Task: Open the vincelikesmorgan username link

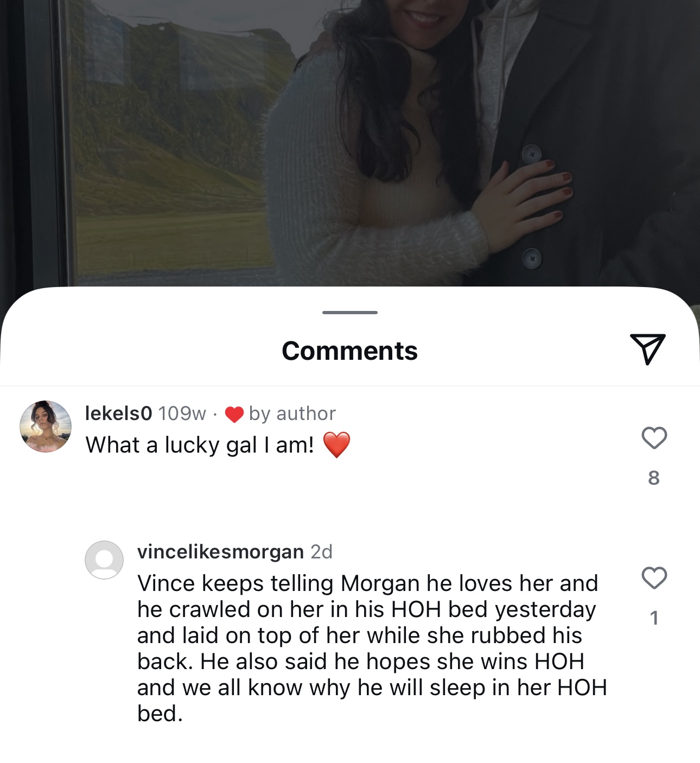Action: pyautogui.click(x=220, y=551)
